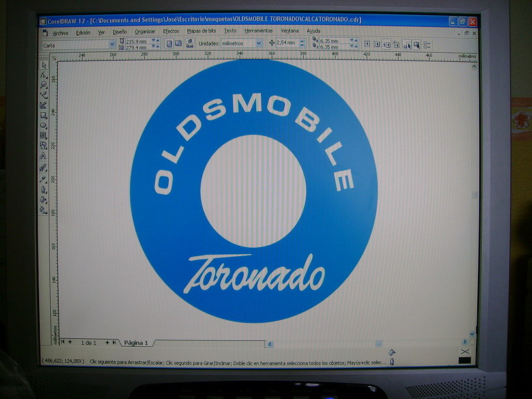Select the Rectangle tool

pyautogui.click(x=44, y=115)
